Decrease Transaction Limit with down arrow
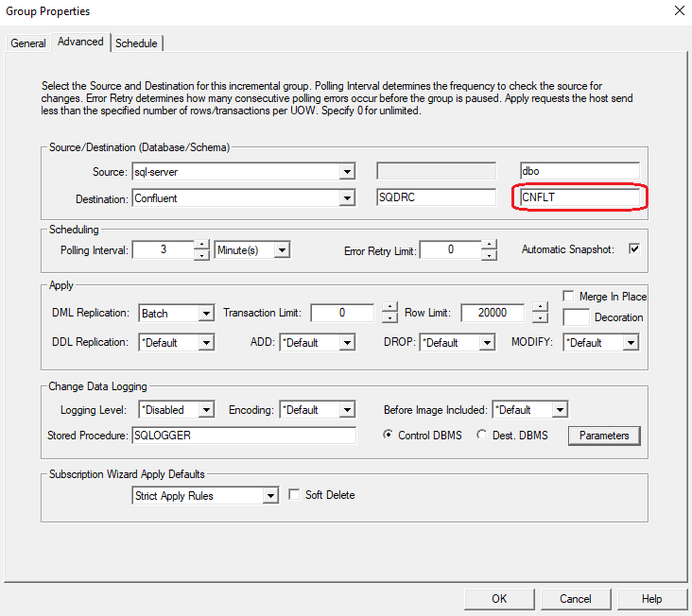Image resolution: width=692 pixels, height=616 pixels. tap(389, 318)
